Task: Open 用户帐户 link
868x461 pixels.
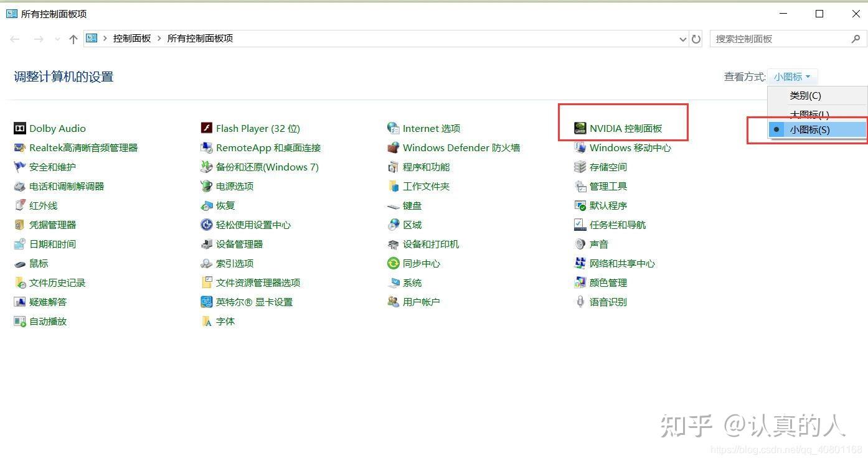Action: pyautogui.click(x=422, y=302)
